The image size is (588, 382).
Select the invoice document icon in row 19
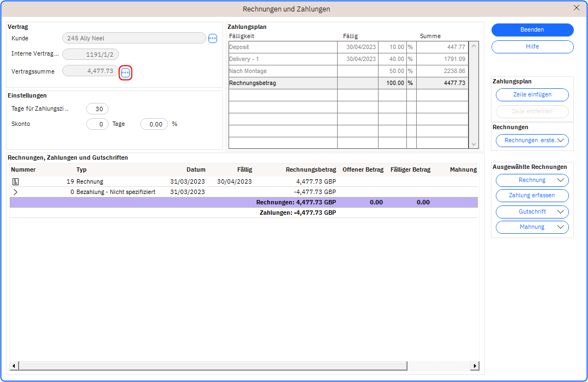coord(15,181)
